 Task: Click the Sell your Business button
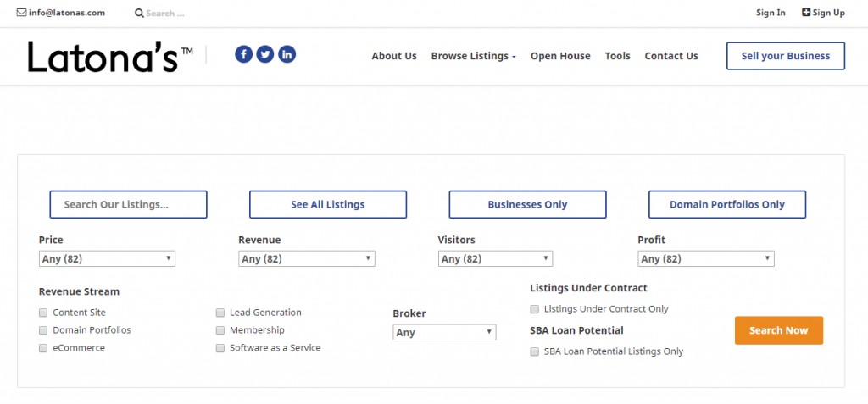point(786,56)
